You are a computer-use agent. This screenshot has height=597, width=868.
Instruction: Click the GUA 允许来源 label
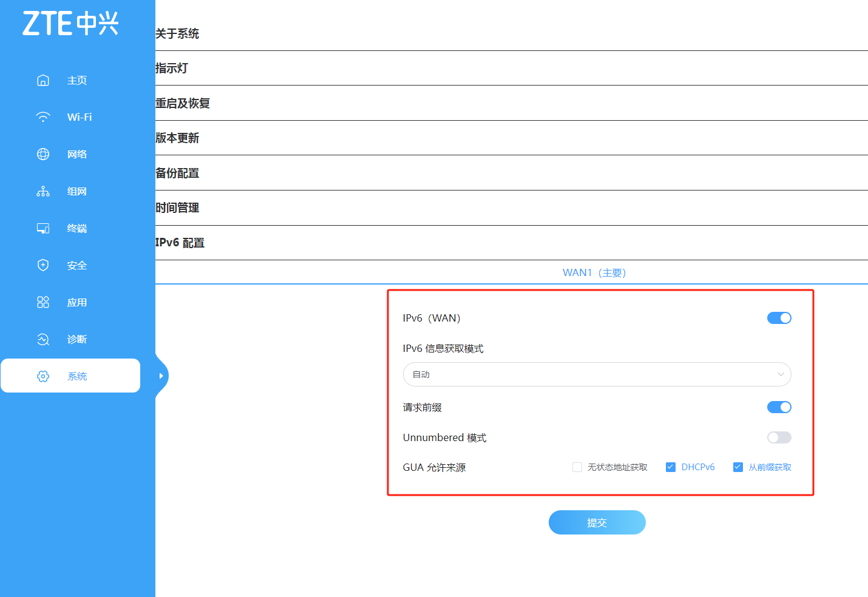(x=434, y=467)
